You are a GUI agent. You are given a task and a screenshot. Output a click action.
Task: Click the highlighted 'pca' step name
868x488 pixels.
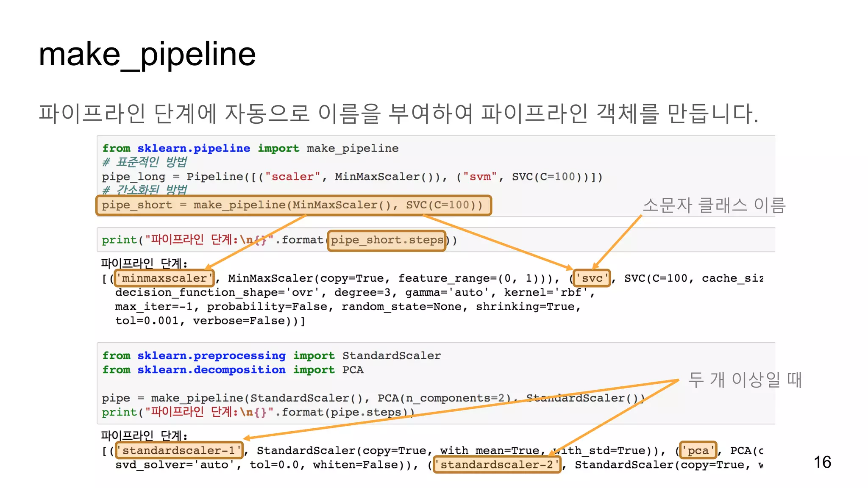(698, 450)
